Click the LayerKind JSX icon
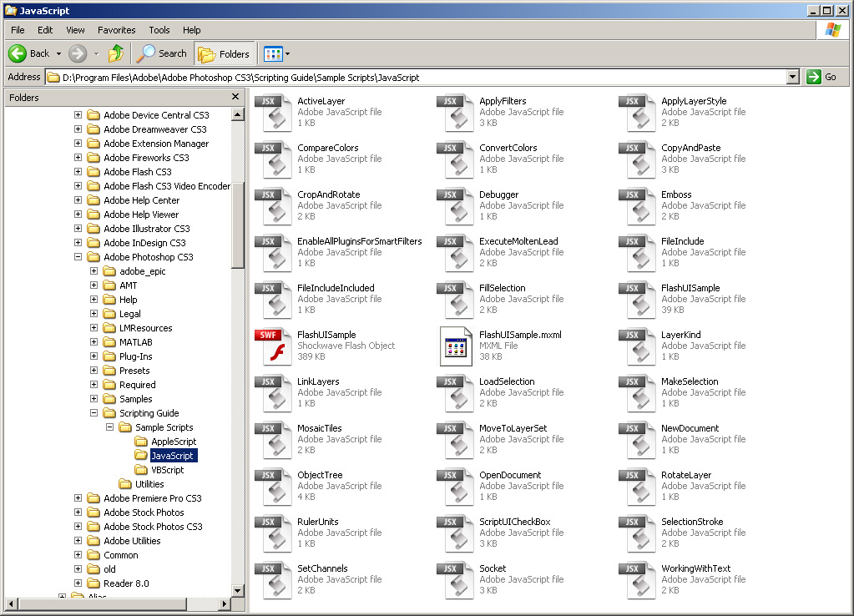Screen dimensions: 854x616 [x=637, y=346]
